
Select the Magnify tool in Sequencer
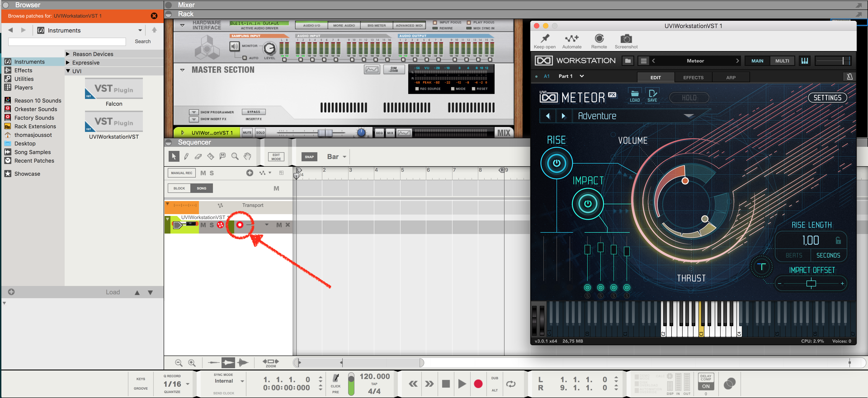(235, 156)
